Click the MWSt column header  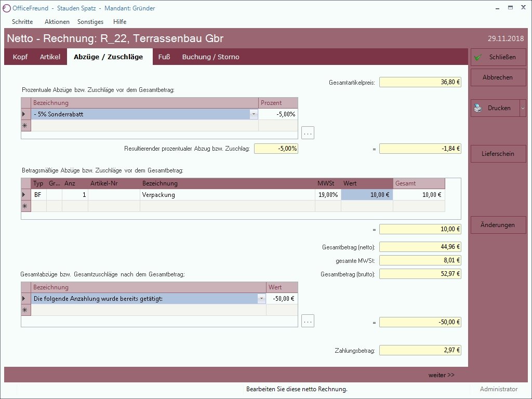point(328,183)
